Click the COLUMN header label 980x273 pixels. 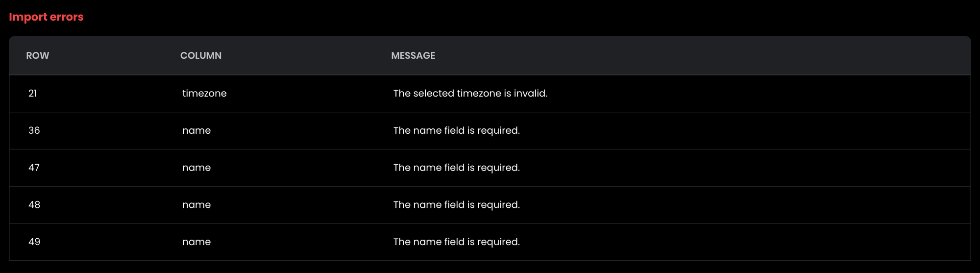pyautogui.click(x=201, y=56)
